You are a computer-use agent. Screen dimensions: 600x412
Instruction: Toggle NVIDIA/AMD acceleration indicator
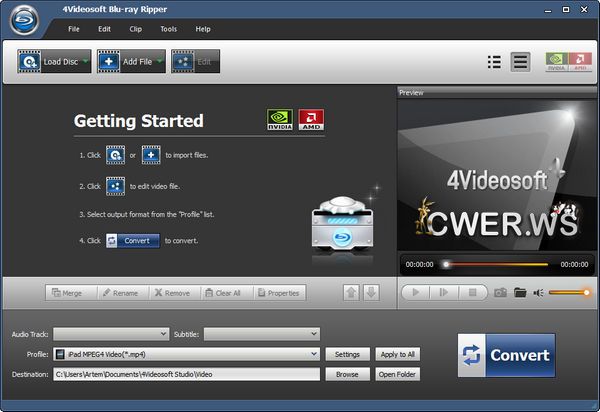point(567,62)
